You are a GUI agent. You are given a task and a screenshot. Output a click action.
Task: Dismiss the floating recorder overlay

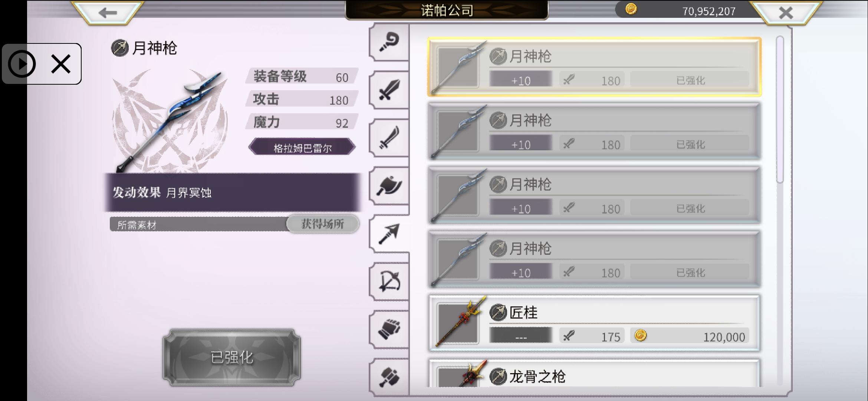pyautogui.click(x=61, y=64)
